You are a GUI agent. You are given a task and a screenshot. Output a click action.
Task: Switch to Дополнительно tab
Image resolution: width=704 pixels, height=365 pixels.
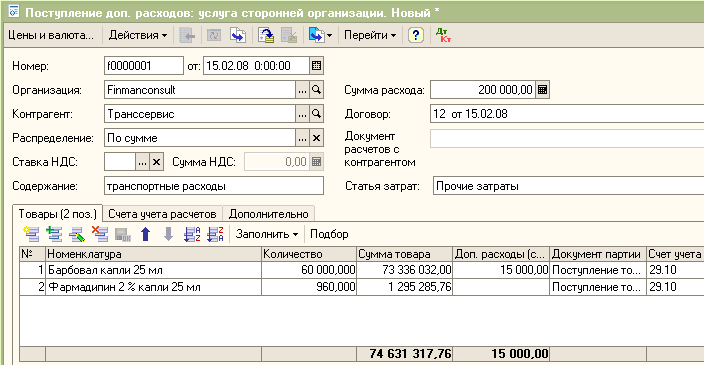coord(268,214)
